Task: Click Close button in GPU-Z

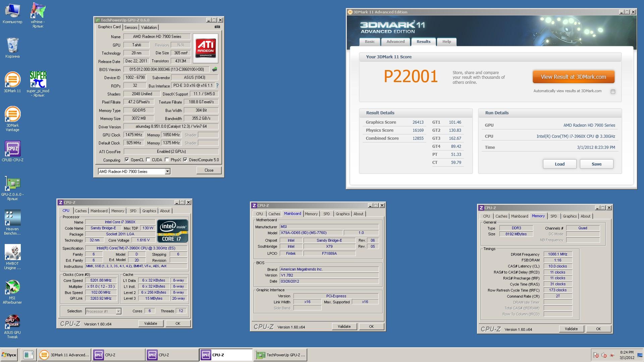Action: [209, 170]
